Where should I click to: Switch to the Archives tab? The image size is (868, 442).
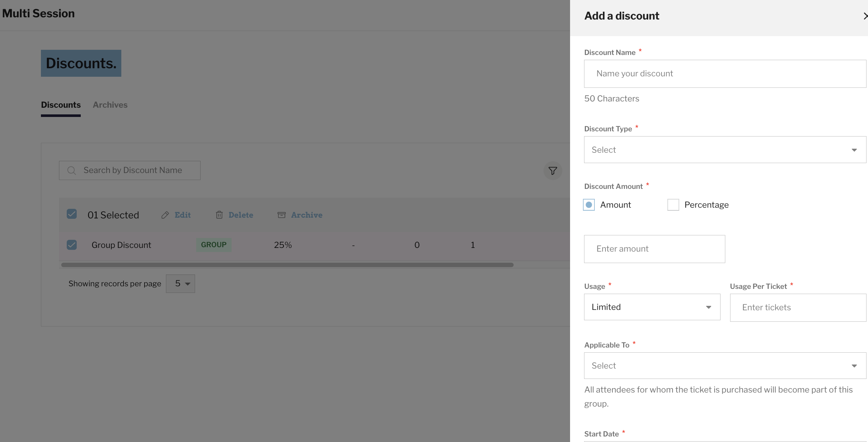click(x=110, y=105)
